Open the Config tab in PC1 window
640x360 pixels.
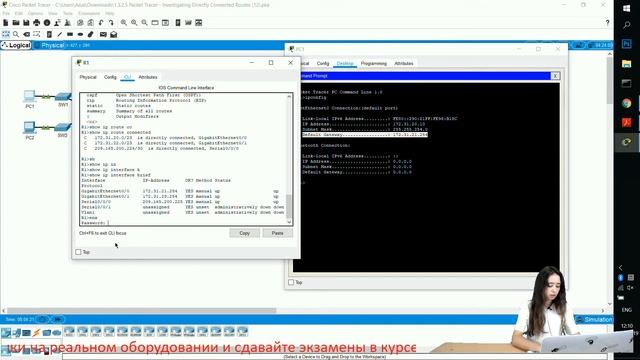(x=322, y=64)
